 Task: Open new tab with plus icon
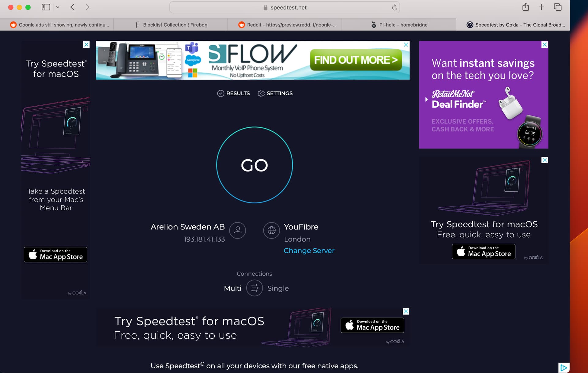[541, 7]
